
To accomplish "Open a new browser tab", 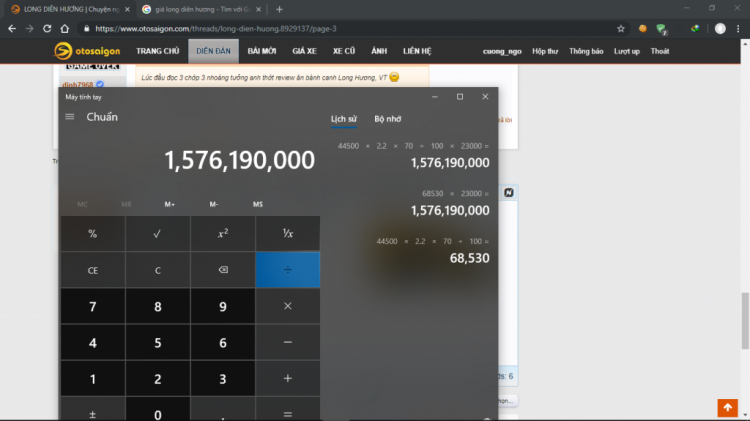I will point(279,9).
